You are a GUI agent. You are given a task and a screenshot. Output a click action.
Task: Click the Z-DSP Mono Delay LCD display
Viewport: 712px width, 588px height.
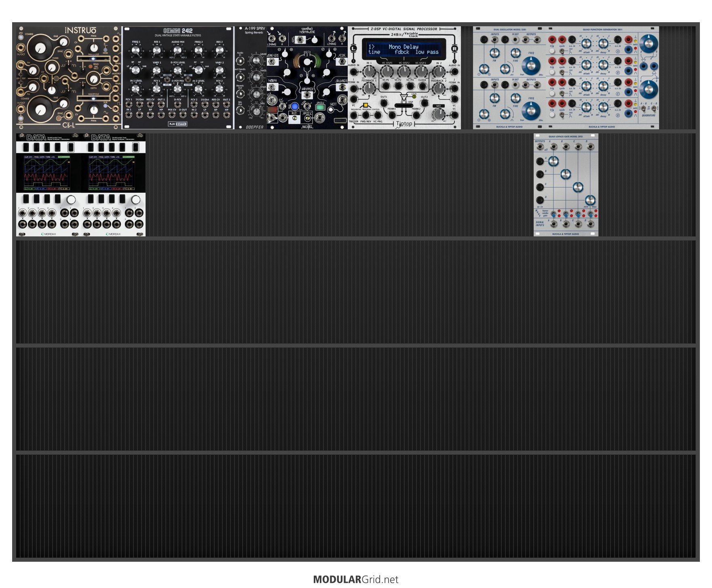(x=404, y=49)
